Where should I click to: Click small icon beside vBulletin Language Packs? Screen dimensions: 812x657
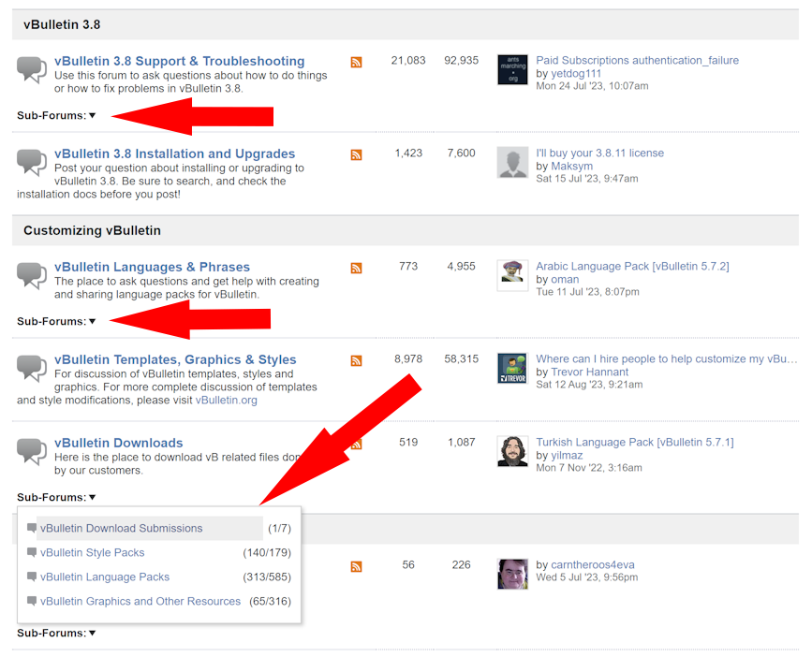click(32, 577)
